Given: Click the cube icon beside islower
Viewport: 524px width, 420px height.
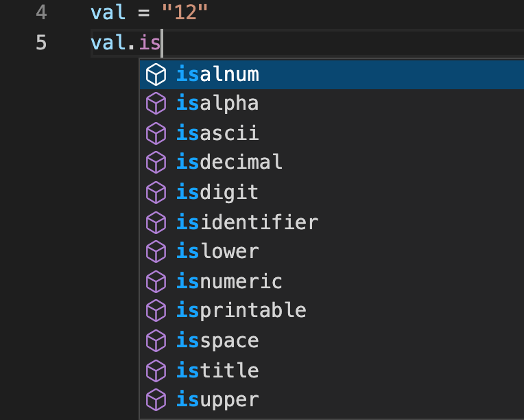Looking at the screenshot, I should click(156, 252).
